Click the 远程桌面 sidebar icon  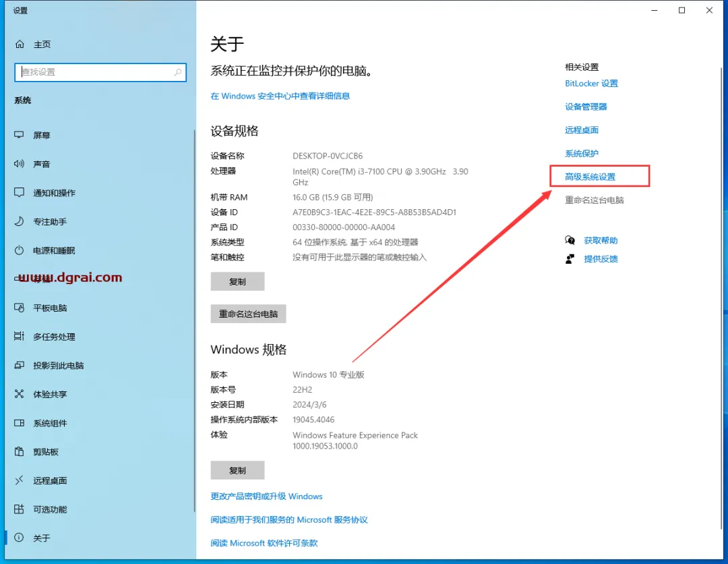tap(19, 480)
